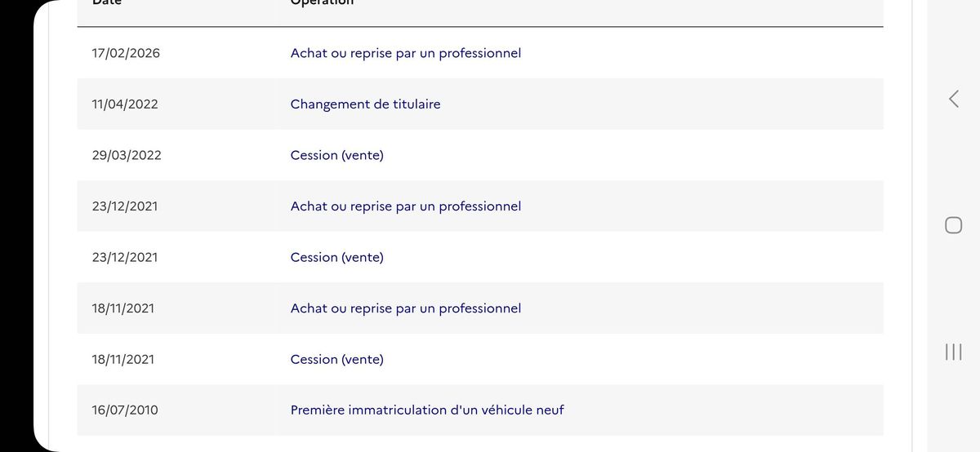980x452 pixels.
Task: Click the Date column header
Action: coord(107,2)
